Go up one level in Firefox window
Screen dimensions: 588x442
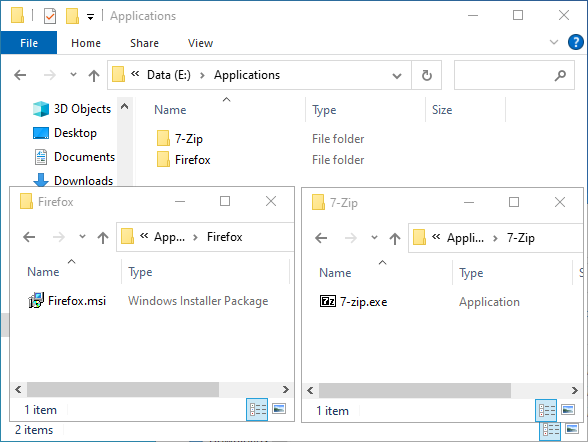pos(103,237)
